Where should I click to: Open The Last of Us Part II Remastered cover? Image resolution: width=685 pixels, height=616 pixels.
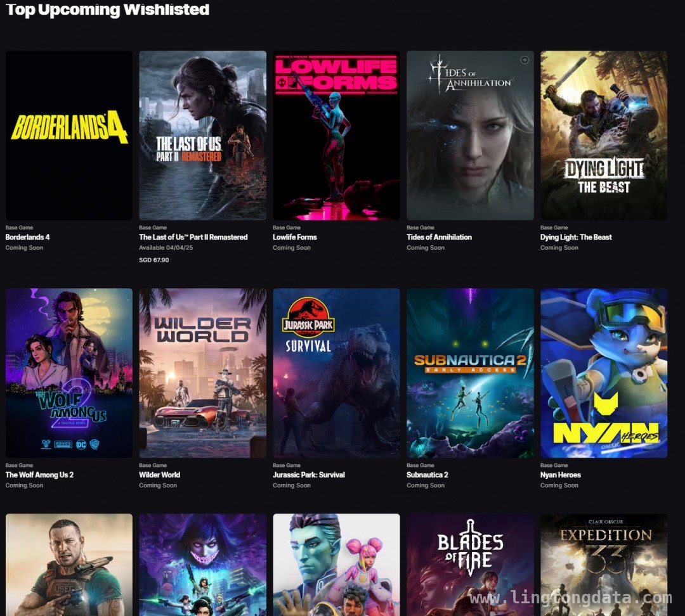coord(203,136)
